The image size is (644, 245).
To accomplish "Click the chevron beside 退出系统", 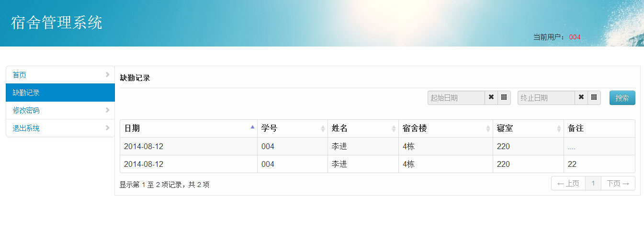I will click(x=107, y=128).
